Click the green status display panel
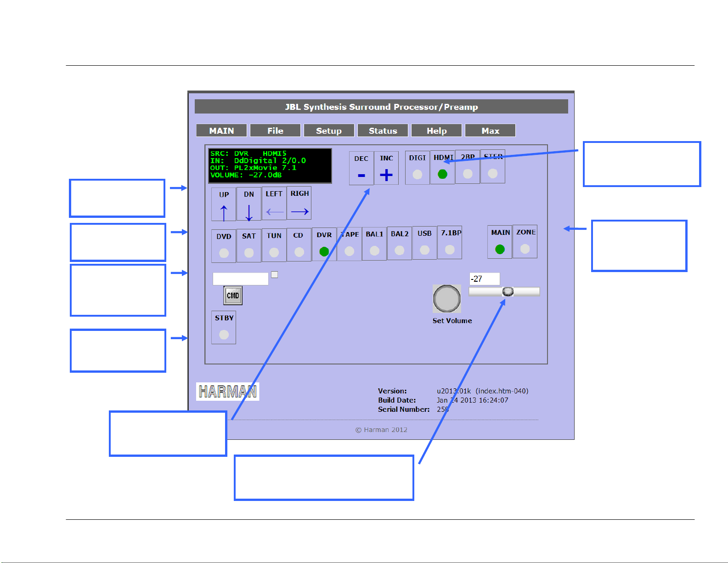The height and width of the screenshot is (563, 728). [x=270, y=165]
